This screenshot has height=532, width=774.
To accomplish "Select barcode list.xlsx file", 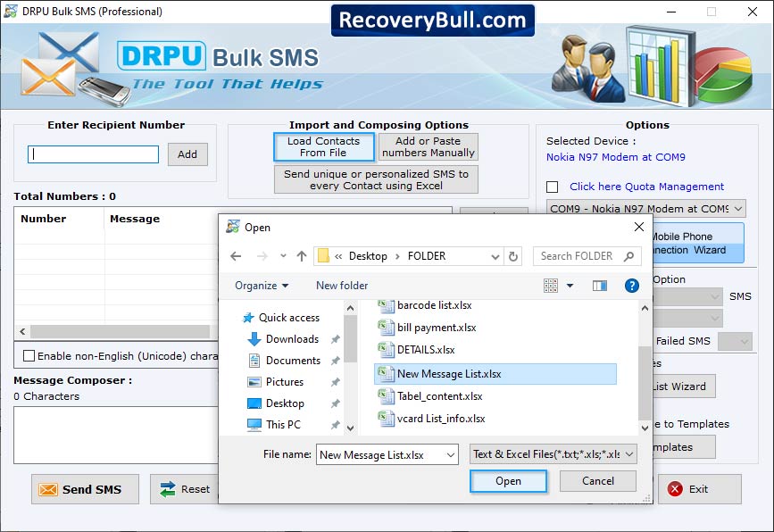I will (x=425, y=305).
